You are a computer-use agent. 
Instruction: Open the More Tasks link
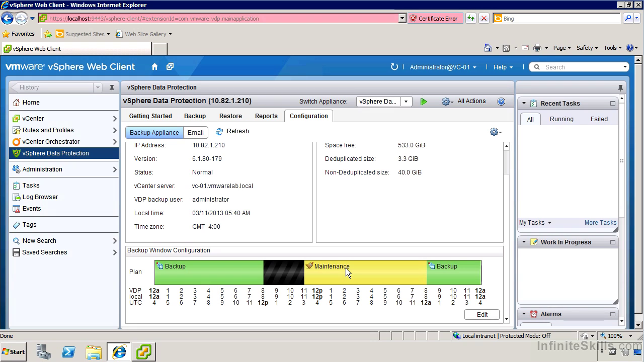pos(600,223)
